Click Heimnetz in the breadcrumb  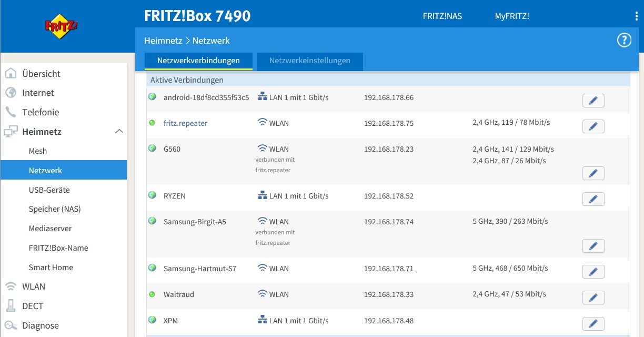point(163,41)
